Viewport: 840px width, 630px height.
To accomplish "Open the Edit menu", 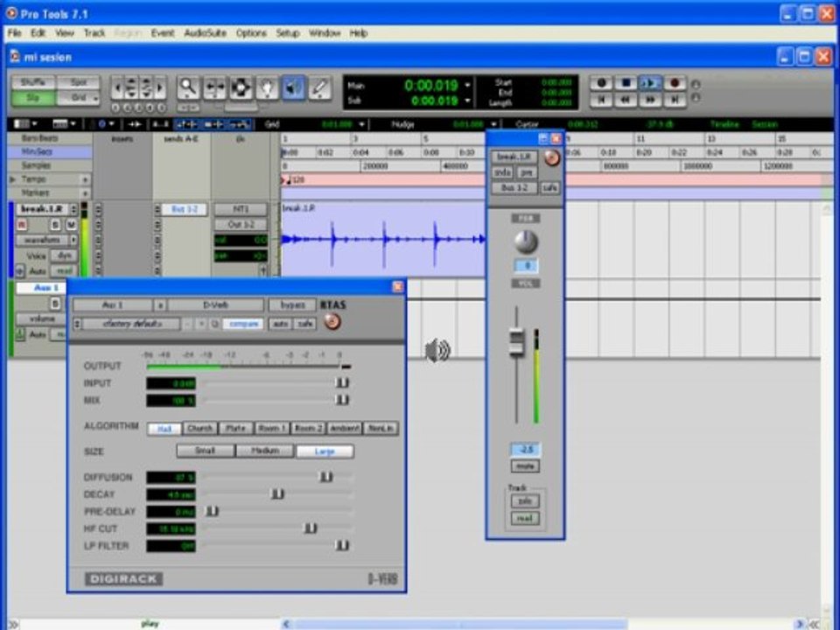I will pyautogui.click(x=38, y=33).
